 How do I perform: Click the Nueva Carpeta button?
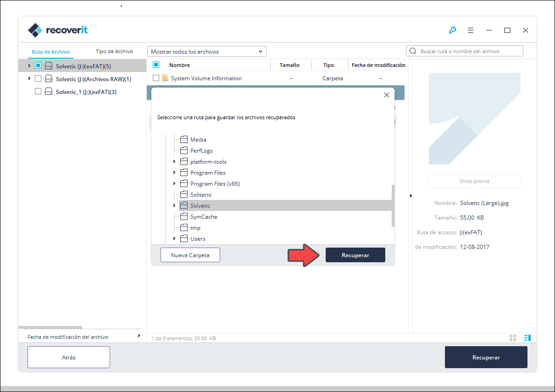[190, 255]
